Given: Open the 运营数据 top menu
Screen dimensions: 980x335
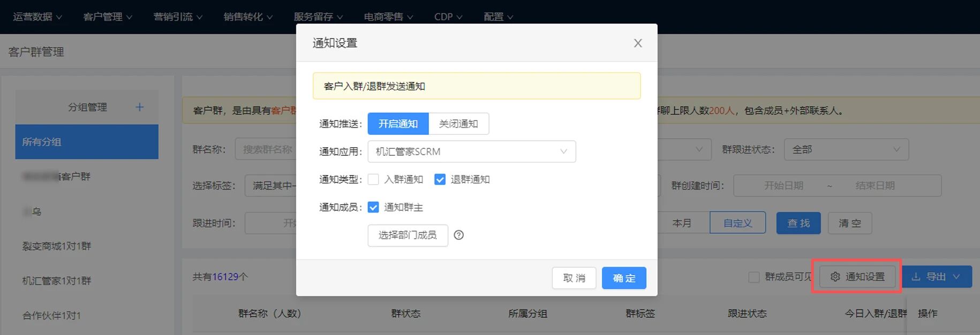Looking at the screenshot, I should pyautogui.click(x=37, y=17).
